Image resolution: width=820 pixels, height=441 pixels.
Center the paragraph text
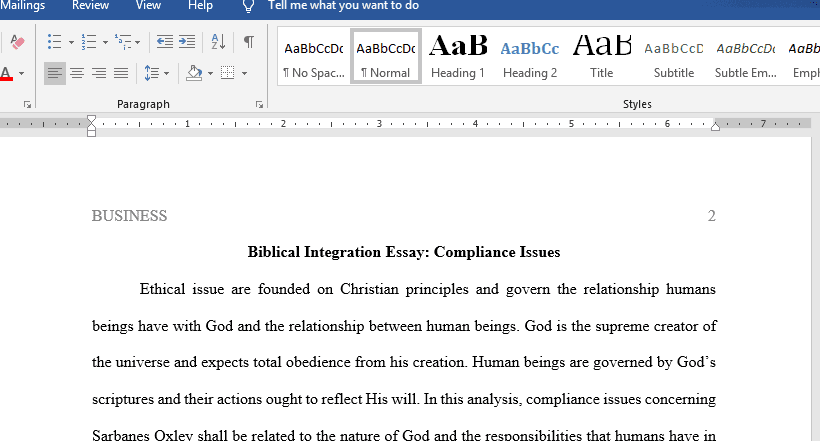[x=77, y=73]
